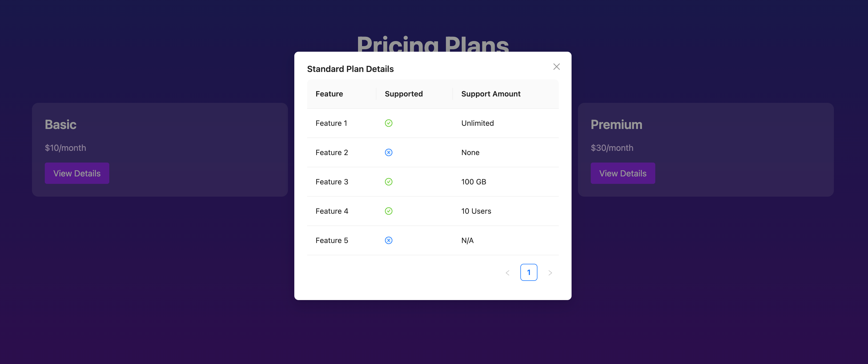This screenshot has height=364, width=868.
Task: Select the Feature 1 row label
Action: coord(331,123)
